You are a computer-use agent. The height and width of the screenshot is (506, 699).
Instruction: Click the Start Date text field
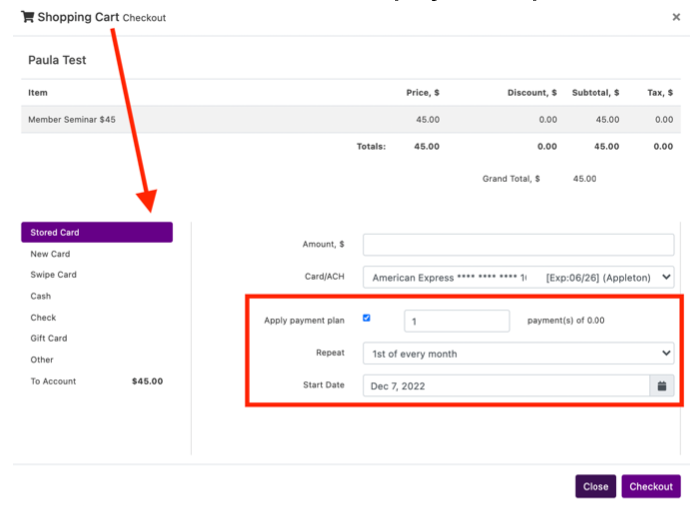[x=505, y=386]
